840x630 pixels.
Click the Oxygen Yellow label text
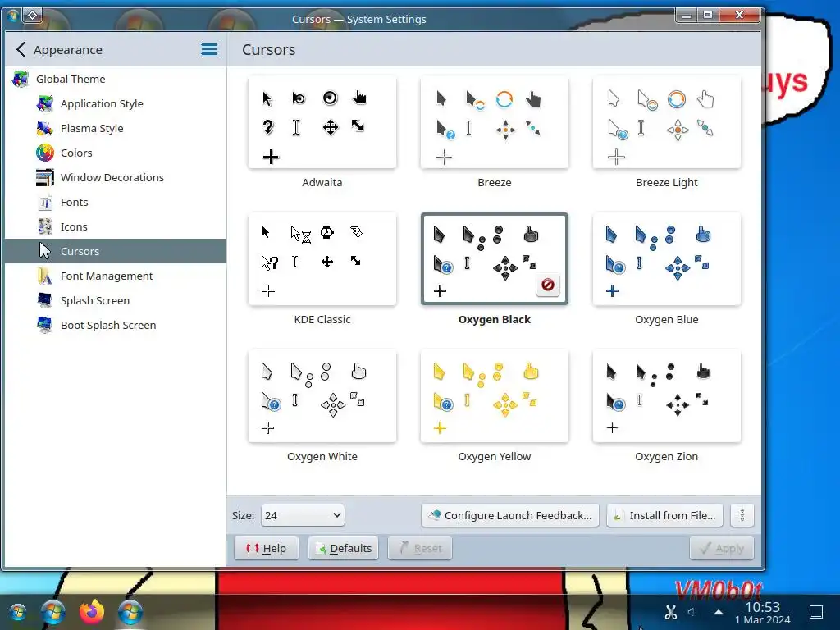point(495,456)
